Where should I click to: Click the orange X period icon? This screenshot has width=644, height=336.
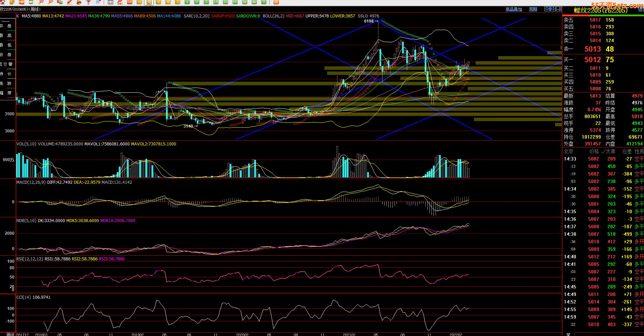coord(178,2)
